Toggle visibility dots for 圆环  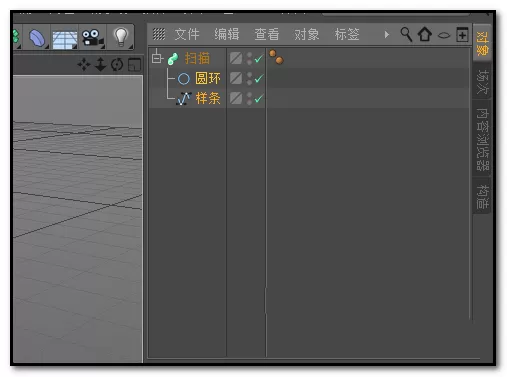[x=249, y=79]
